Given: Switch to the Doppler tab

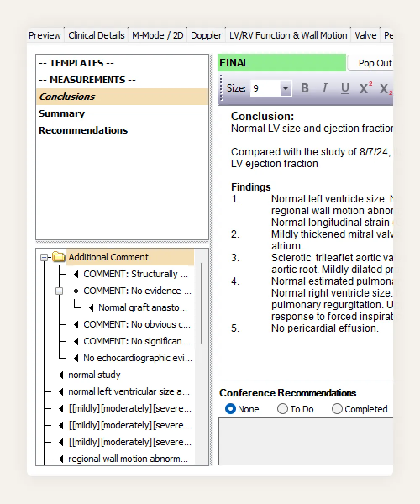Looking at the screenshot, I should point(206,35).
